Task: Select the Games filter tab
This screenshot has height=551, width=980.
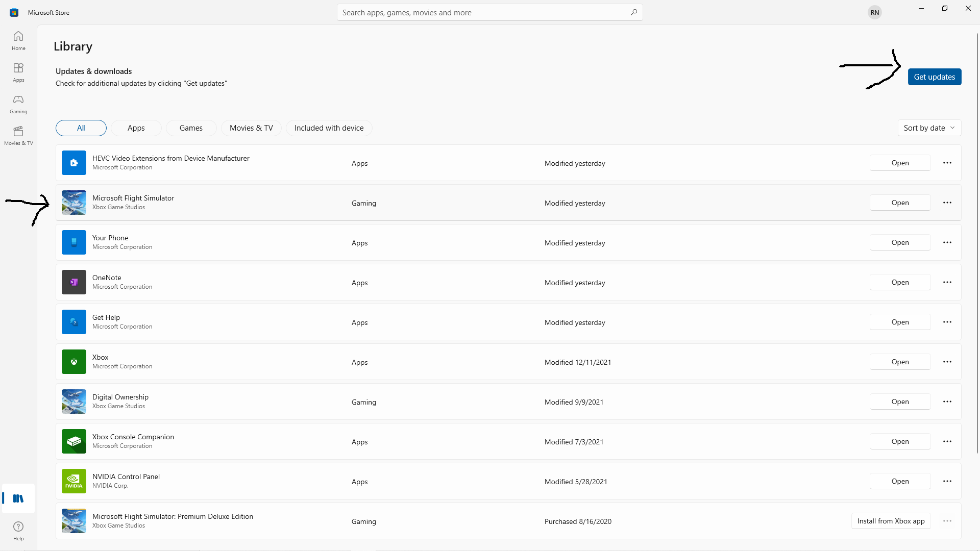Action: coord(191,128)
